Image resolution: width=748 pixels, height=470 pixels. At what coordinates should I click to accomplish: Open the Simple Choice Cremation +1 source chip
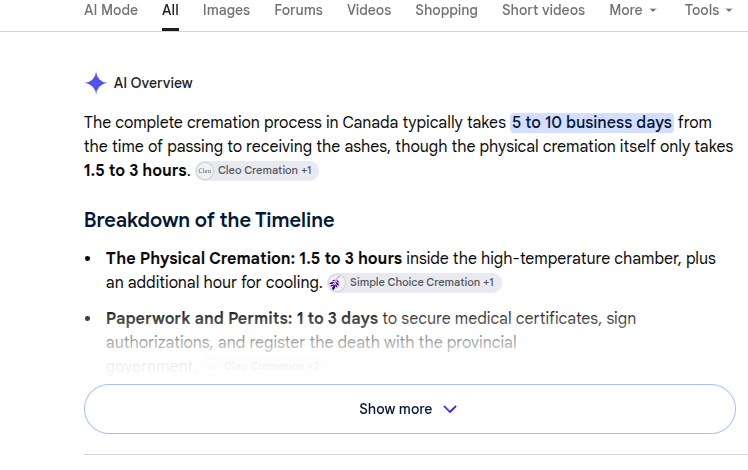pyautogui.click(x=414, y=283)
